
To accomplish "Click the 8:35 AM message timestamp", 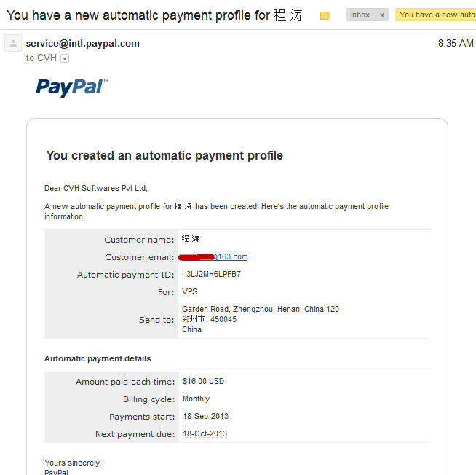I will coord(456,43).
